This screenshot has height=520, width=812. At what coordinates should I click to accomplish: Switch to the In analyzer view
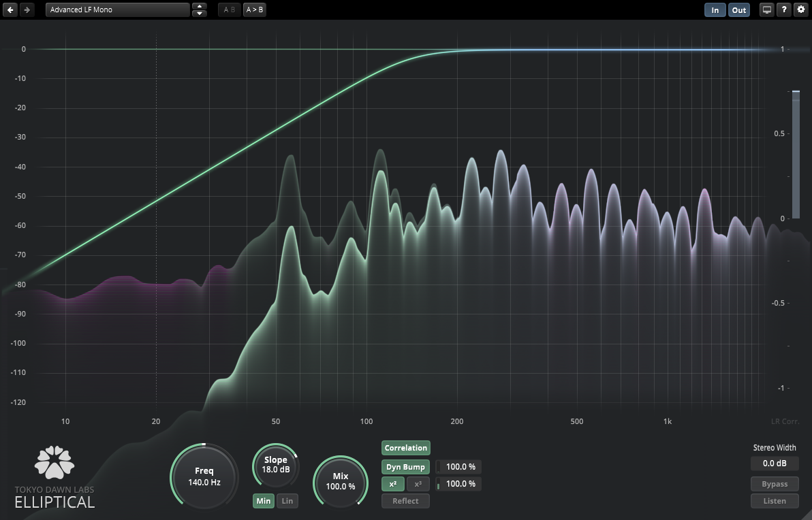point(715,10)
